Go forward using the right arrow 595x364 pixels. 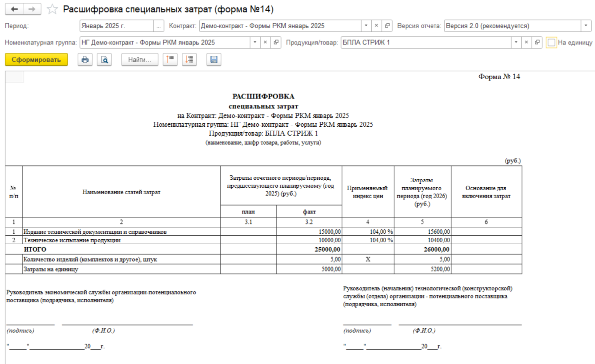31,9
